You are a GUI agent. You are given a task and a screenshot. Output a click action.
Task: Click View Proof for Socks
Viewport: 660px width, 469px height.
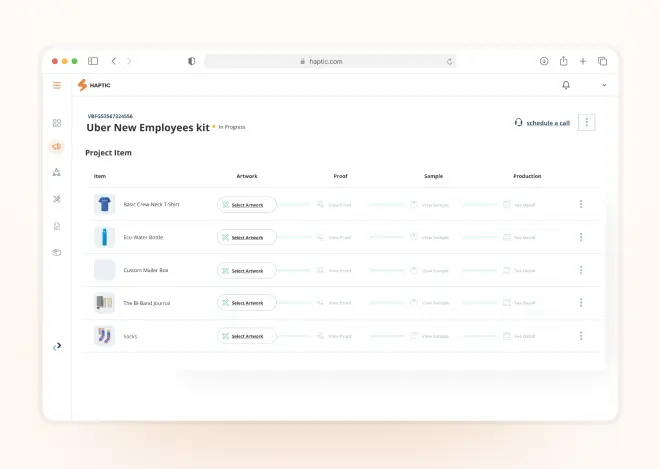point(335,336)
